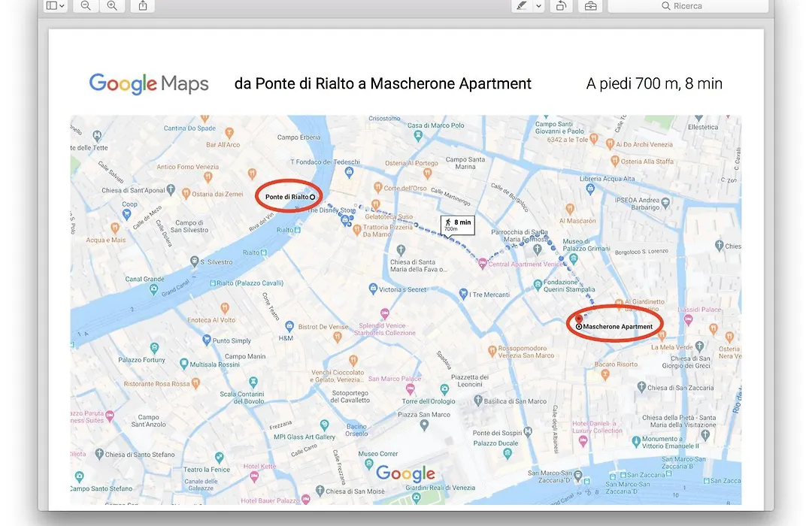Click the 'Scala Contarini del Bovolo' label
The height and width of the screenshot is (526, 812).
coord(242,398)
